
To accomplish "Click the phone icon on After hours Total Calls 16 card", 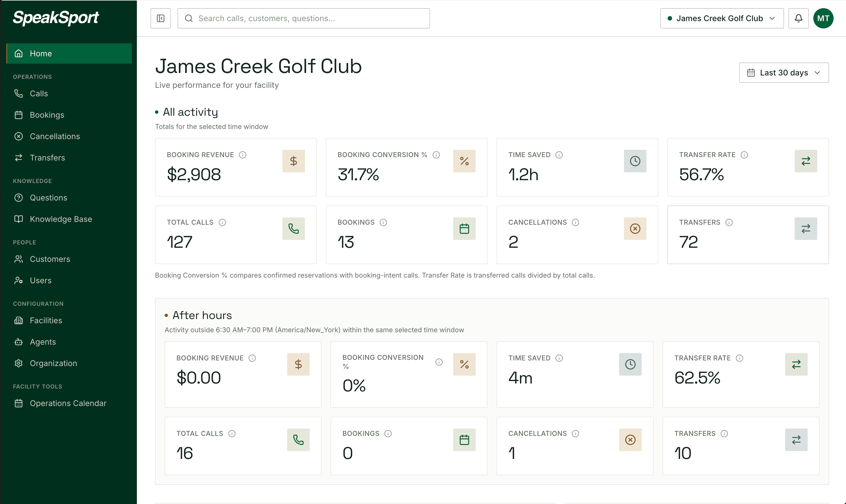I will click(298, 440).
